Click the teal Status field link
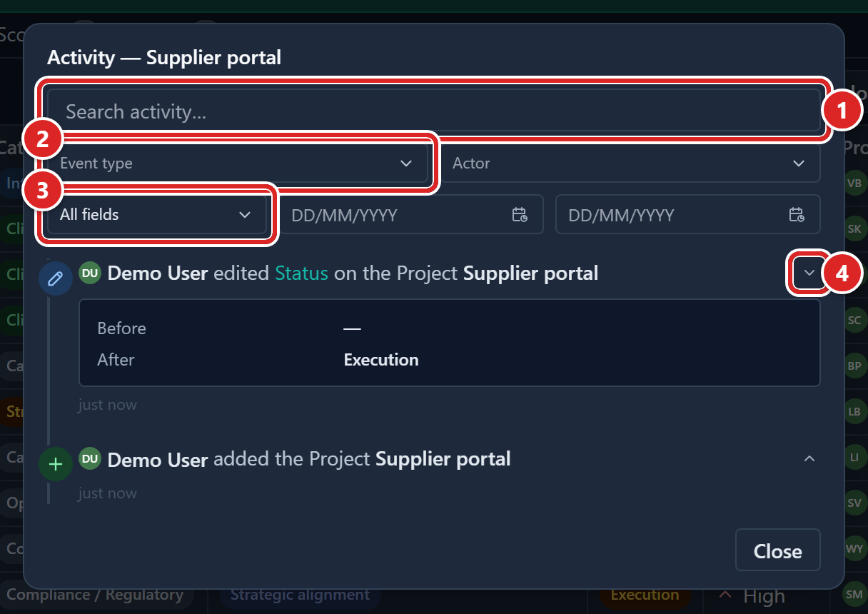 pyautogui.click(x=302, y=273)
